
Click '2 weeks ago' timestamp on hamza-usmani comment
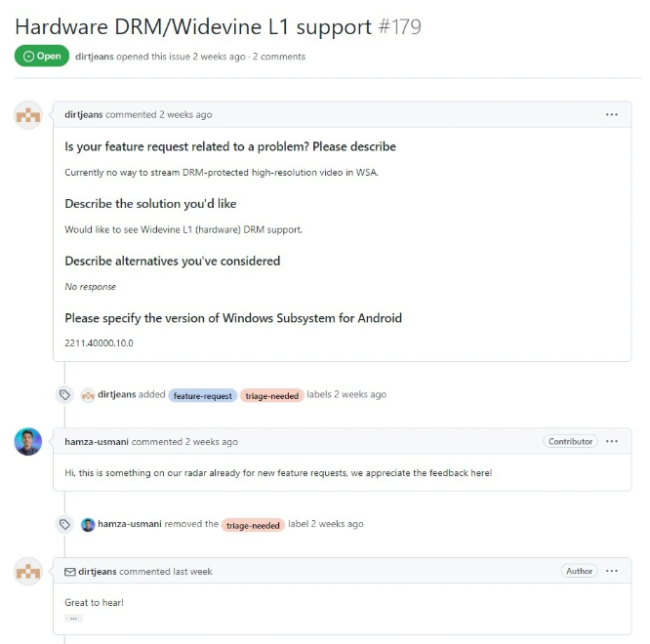212,442
